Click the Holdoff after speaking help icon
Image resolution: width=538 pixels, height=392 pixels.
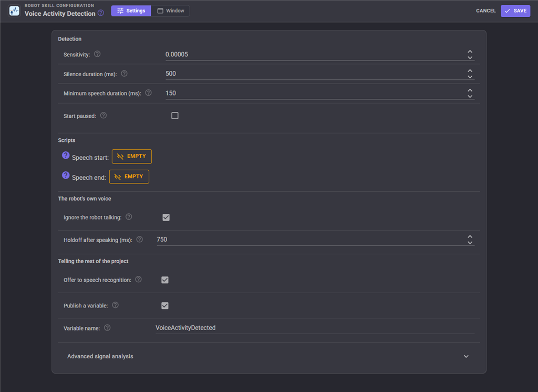pyautogui.click(x=139, y=239)
